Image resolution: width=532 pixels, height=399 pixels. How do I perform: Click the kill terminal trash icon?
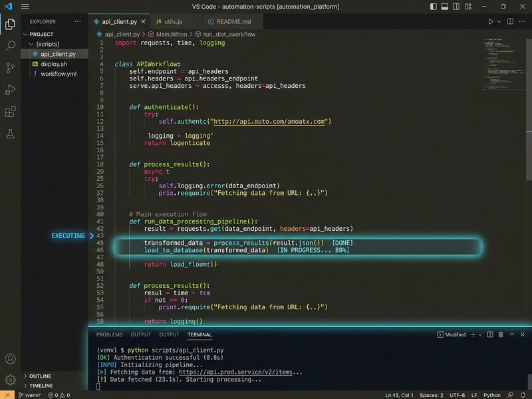pos(501,334)
